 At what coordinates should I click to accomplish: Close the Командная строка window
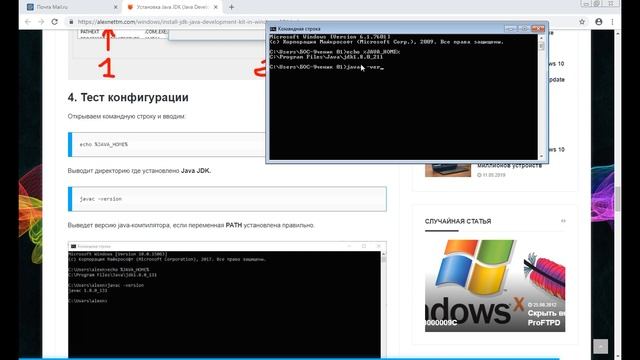(x=538, y=29)
